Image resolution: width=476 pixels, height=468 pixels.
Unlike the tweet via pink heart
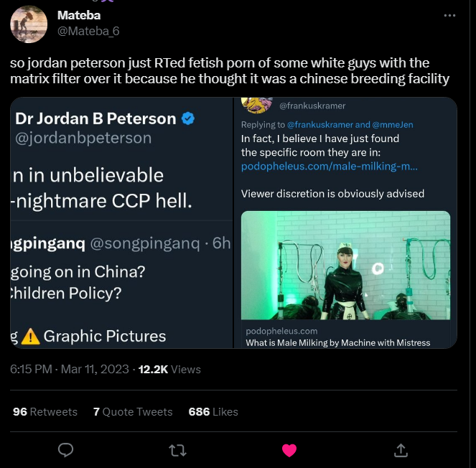click(289, 450)
